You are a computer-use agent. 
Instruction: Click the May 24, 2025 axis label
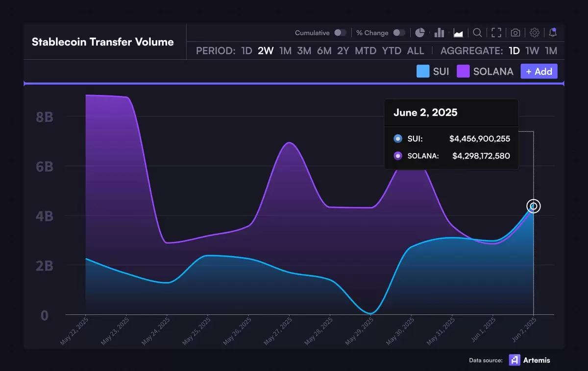155,332
